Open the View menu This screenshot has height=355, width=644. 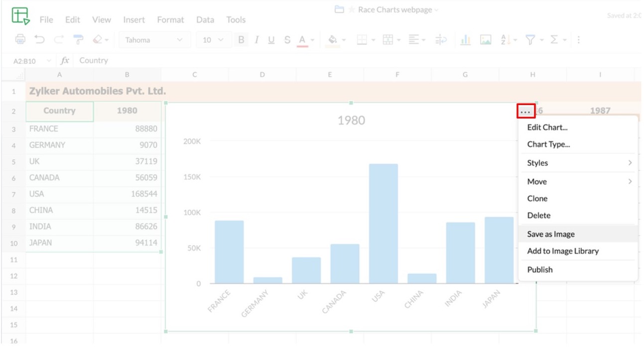102,20
